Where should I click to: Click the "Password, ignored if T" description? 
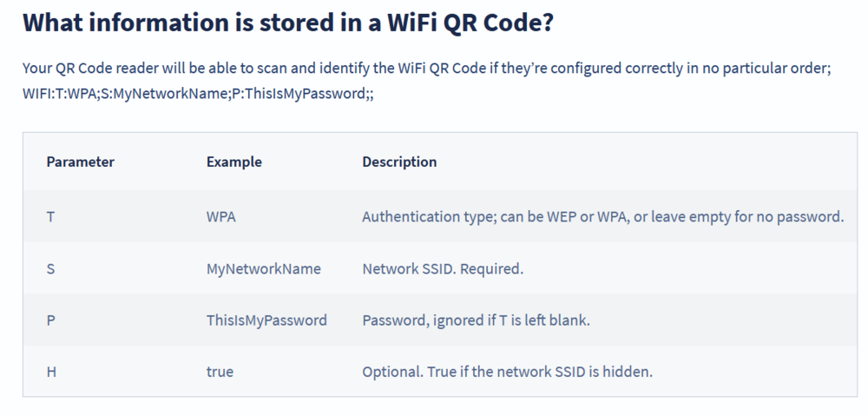pos(476,320)
